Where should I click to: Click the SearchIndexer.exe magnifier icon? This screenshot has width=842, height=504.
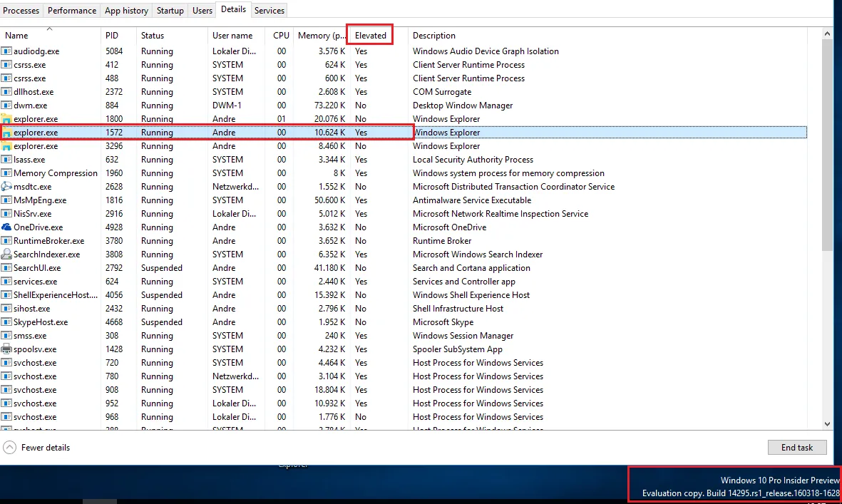tap(6, 254)
